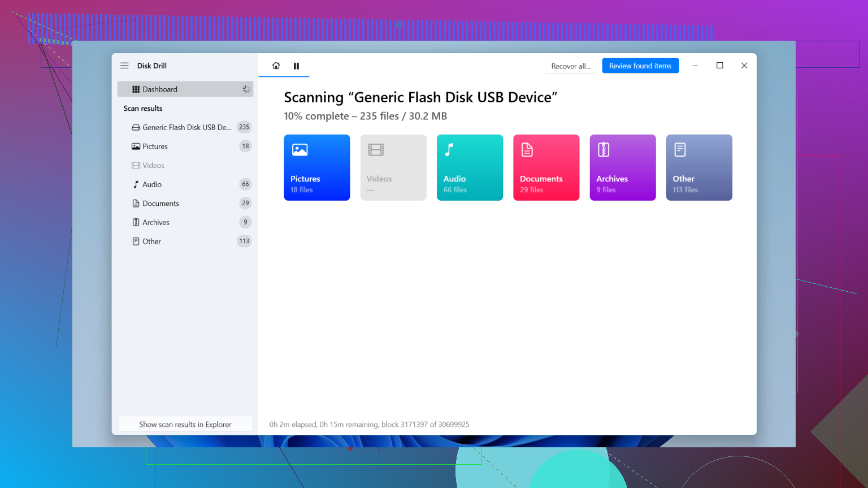The height and width of the screenshot is (488, 868).
Task: Open Documents in the sidebar
Action: [x=185, y=204]
